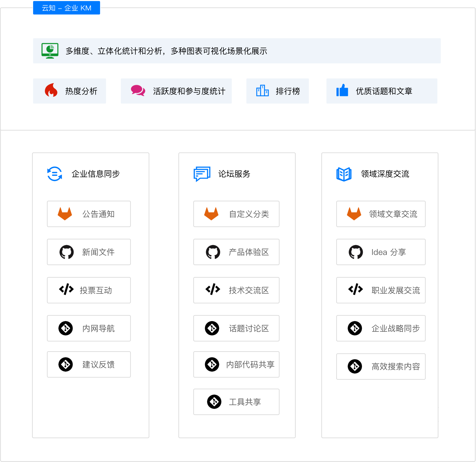Click the git icon in 内部代码共享
Image resolution: width=476 pixels, height=462 pixels.
212,364
